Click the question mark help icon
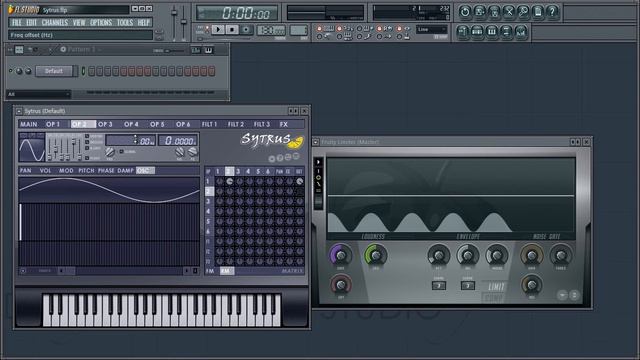Screen dimensions: 640x360 point(553,12)
